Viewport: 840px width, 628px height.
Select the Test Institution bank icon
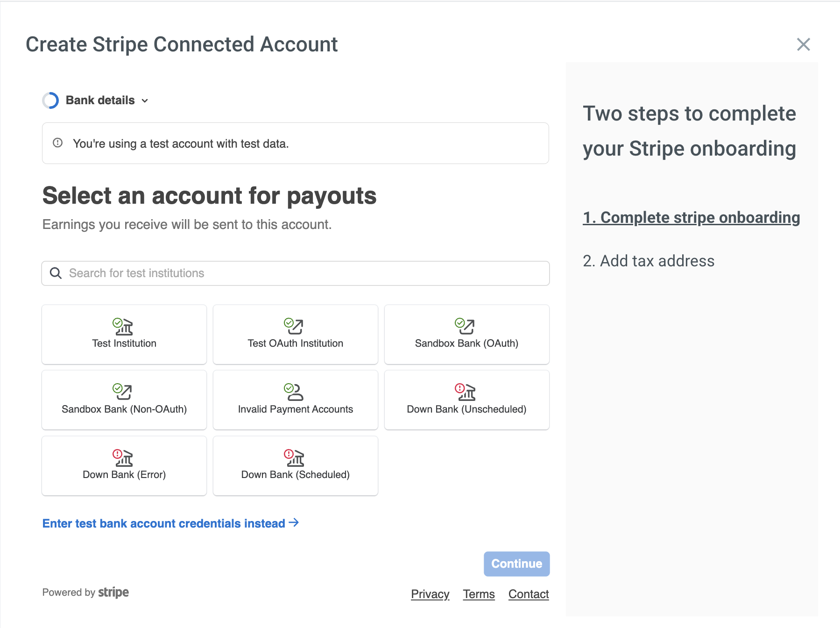click(x=123, y=326)
